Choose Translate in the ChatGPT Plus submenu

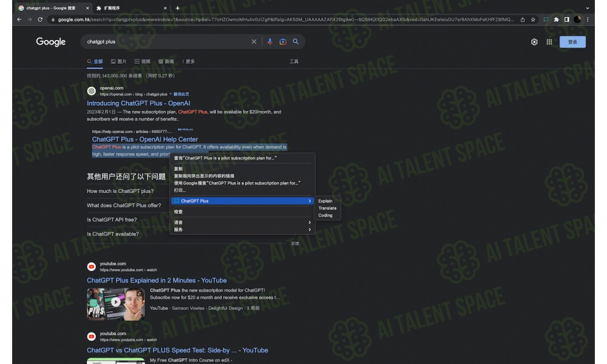pyautogui.click(x=328, y=208)
